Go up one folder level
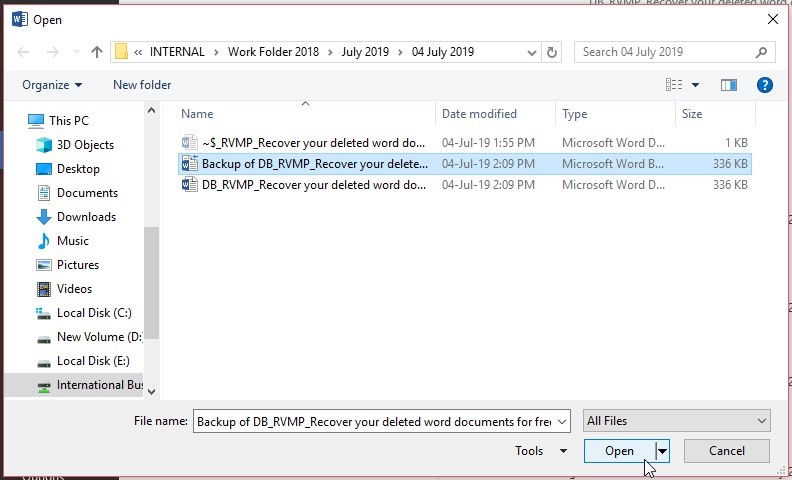The width and height of the screenshot is (792, 480). coord(96,52)
